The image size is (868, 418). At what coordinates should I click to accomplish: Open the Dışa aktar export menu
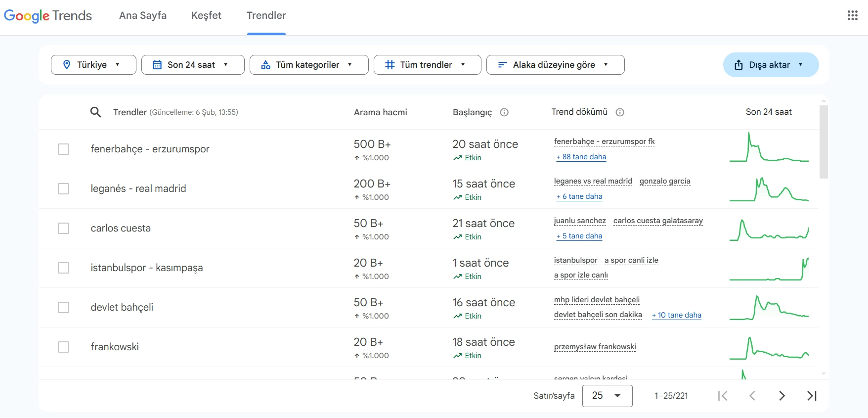[771, 65]
